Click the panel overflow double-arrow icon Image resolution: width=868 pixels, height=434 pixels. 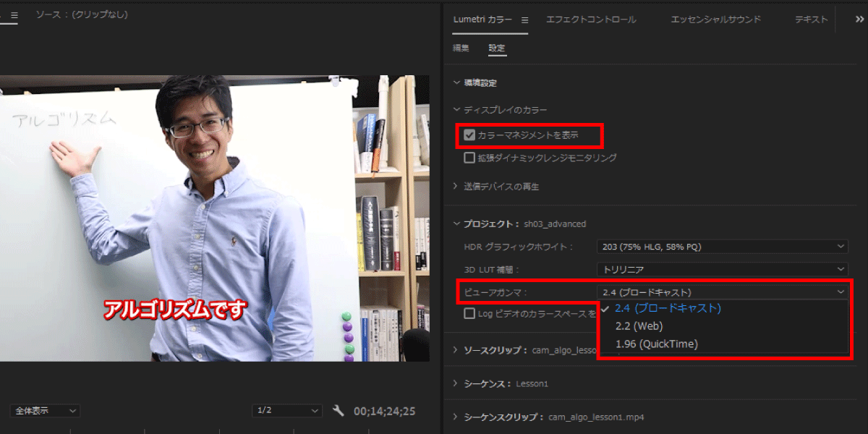click(859, 20)
